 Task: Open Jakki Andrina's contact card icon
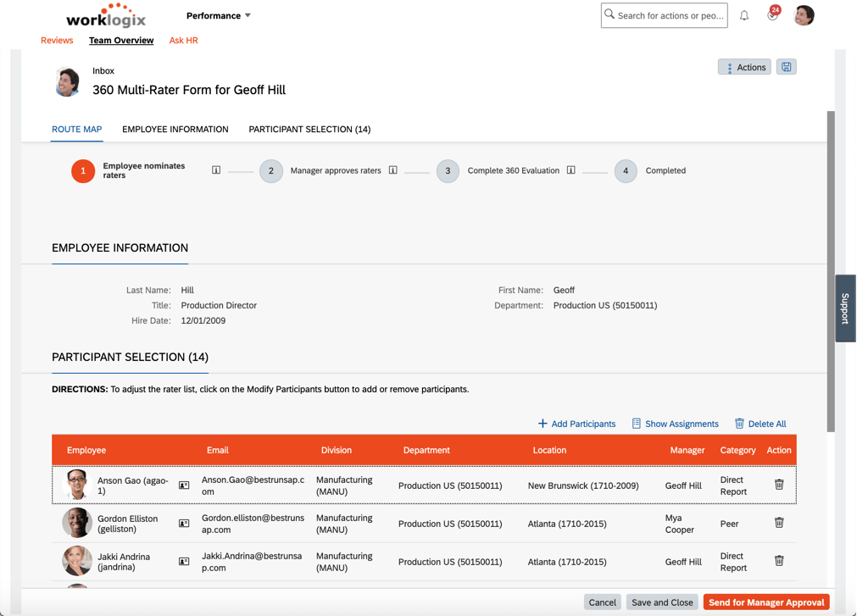184,562
